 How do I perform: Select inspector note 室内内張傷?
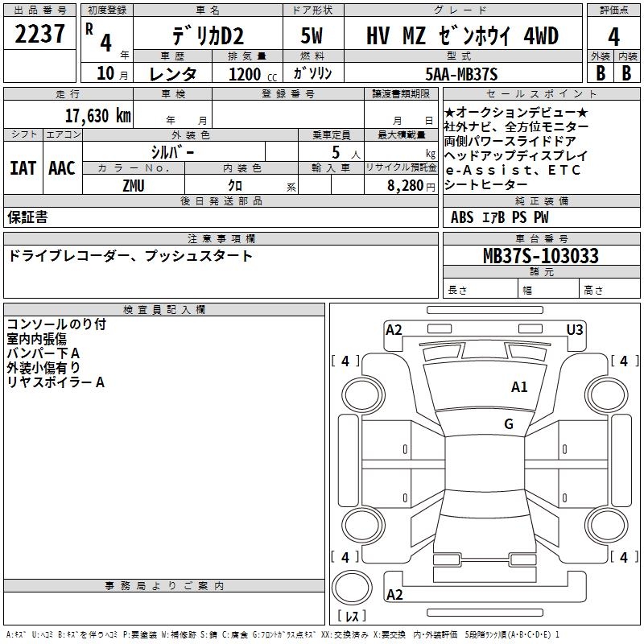36,339
